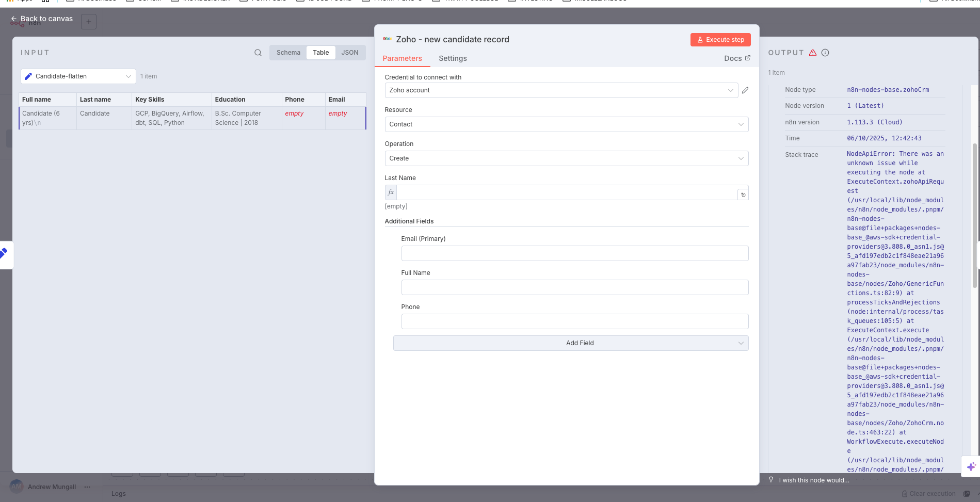Click the output info icon
Viewport: 980px width, 502px height.
point(825,53)
